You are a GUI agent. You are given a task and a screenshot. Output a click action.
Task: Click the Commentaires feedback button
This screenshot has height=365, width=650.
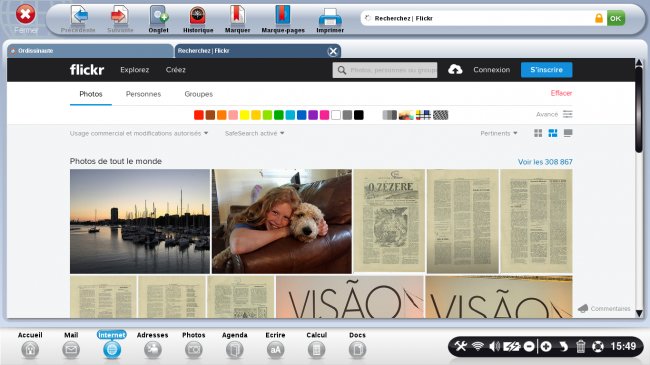point(604,309)
